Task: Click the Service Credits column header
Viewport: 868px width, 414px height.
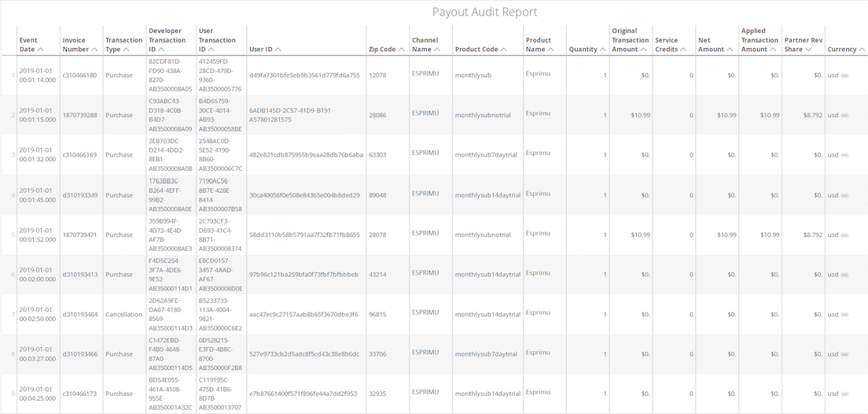Action: coord(667,45)
